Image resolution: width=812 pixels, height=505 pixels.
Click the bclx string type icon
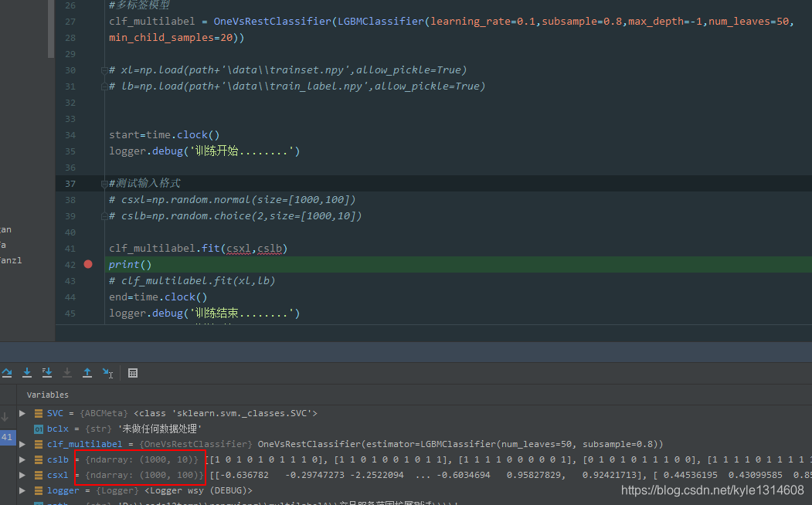coord(39,429)
